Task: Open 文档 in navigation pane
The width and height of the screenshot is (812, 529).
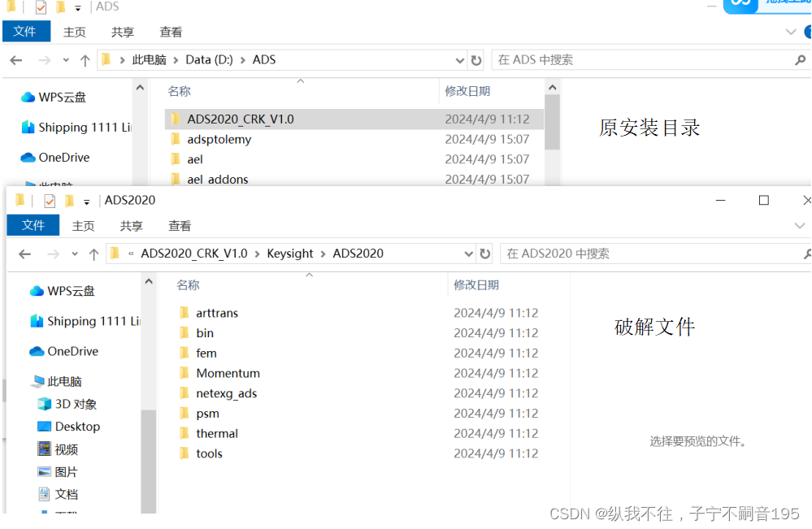Action: (58, 494)
